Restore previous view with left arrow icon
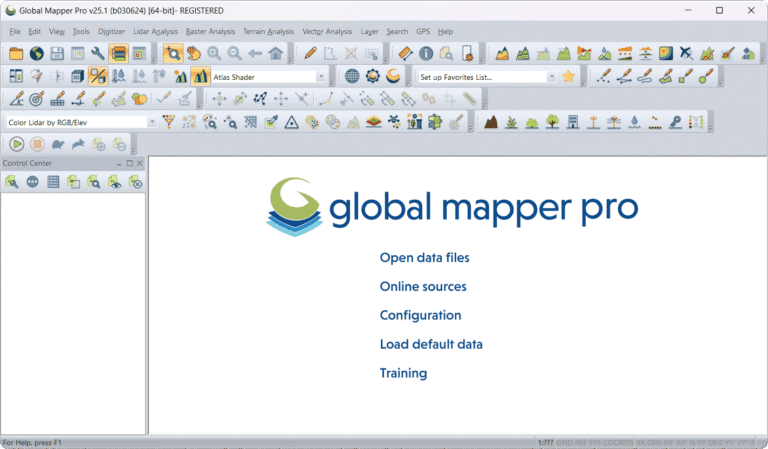 [x=255, y=53]
